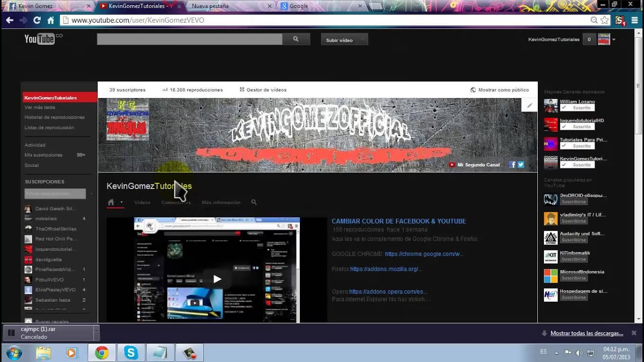Click channel home tab icon
Screen dimensions: 644x362
coord(111,202)
